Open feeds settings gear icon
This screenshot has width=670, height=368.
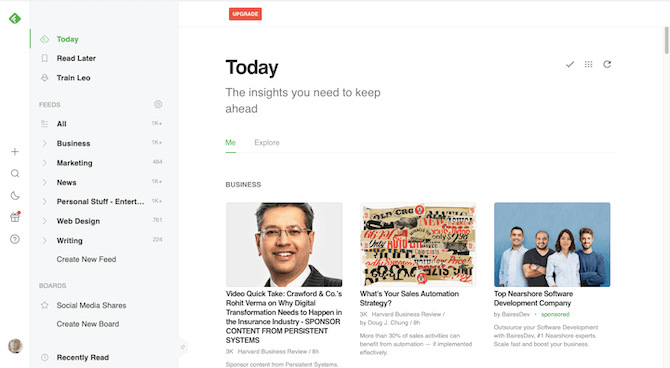pos(158,104)
